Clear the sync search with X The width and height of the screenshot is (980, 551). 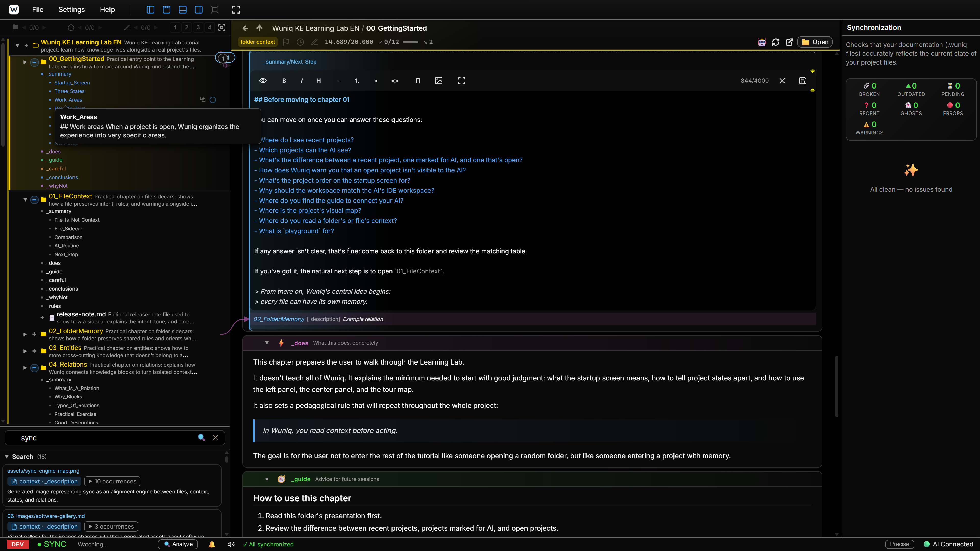(215, 438)
